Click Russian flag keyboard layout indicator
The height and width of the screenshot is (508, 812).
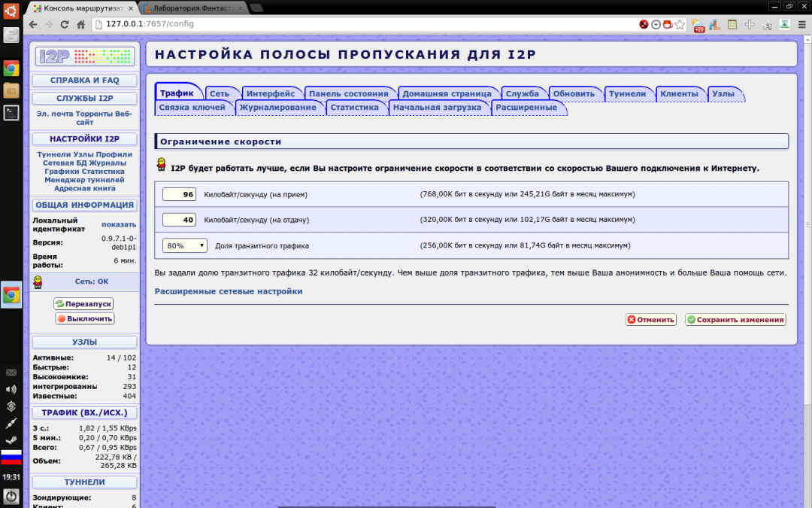[x=11, y=457]
